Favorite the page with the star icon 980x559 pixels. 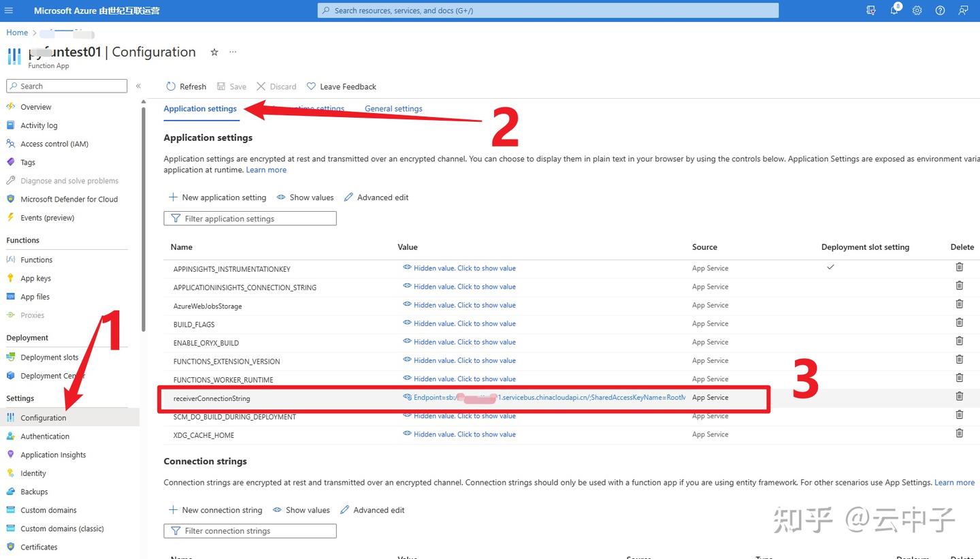point(214,52)
